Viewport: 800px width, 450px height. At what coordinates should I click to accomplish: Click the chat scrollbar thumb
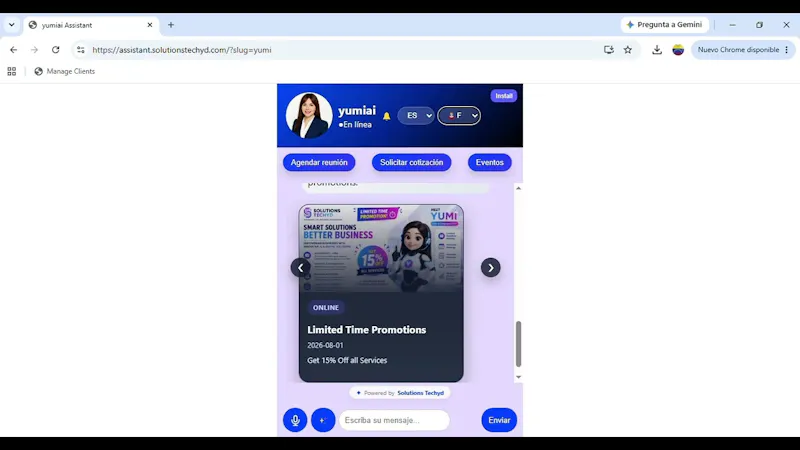[x=518, y=344]
